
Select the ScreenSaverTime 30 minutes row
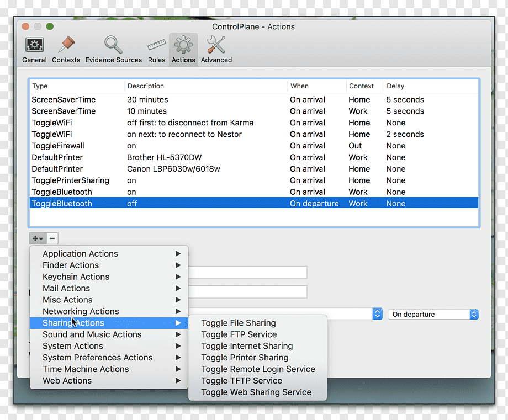coord(254,100)
